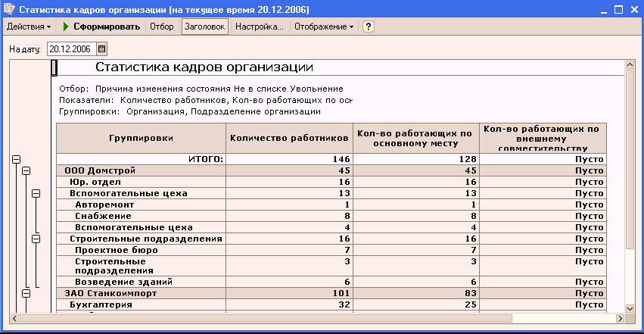This screenshot has width=644, height=334.
Task: Collapse the ЗАО Станкоимпорт group
Action: tap(25, 293)
